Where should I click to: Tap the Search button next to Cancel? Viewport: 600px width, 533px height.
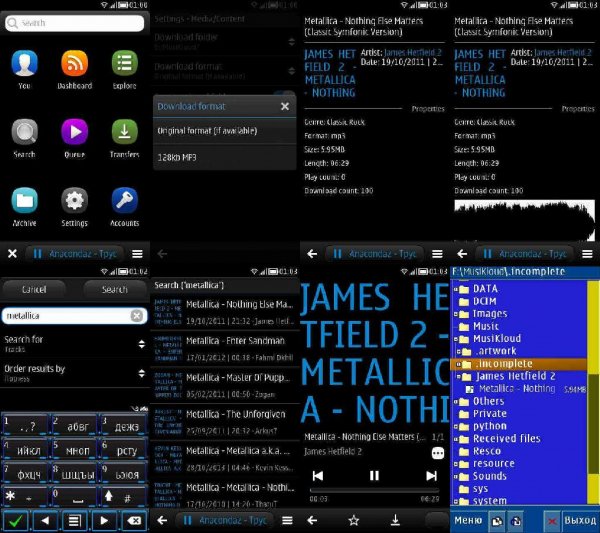(115, 290)
